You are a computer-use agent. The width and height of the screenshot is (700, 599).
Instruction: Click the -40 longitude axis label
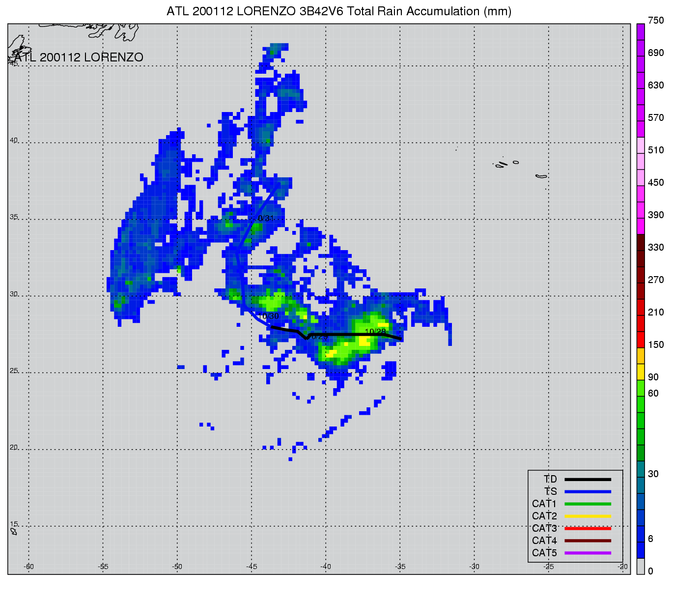(326, 567)
